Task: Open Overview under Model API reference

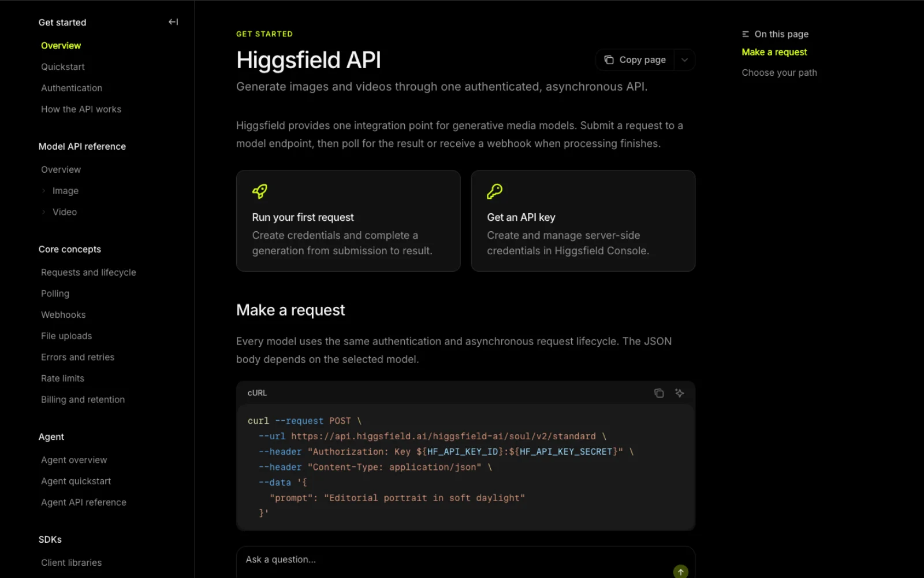Action: pyautogui.click(x=61, y=169)
